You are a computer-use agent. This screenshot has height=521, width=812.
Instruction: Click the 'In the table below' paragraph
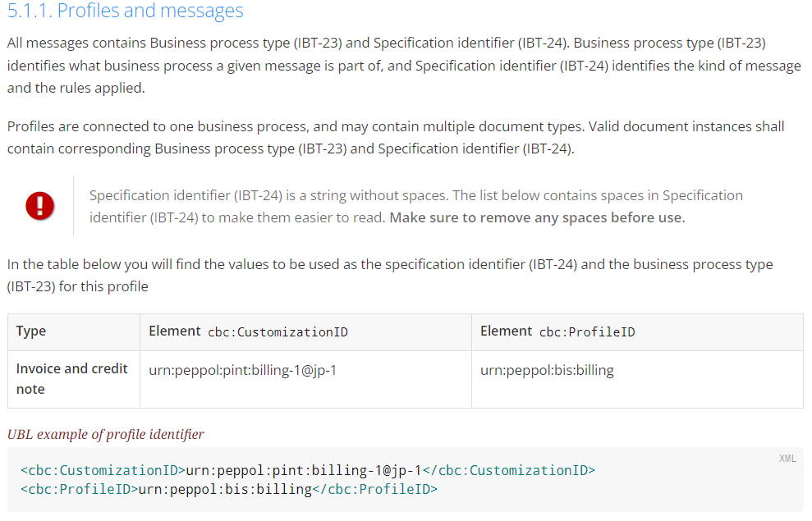(390, 275)
